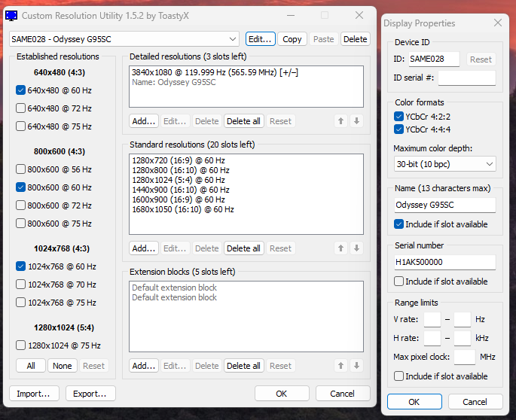Click the Custom Resolution Utility title icon
The height and width of the screenshot is (420, 516).
(11, 16)
